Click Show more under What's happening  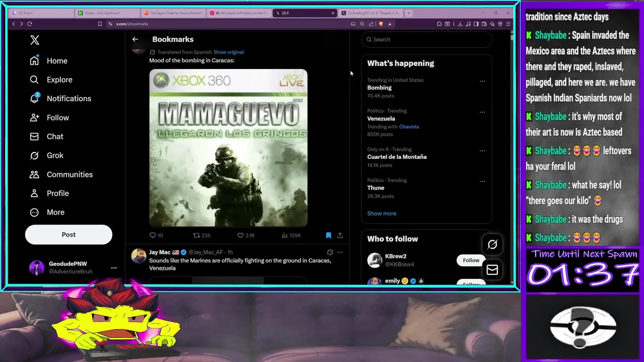(382, 213)
